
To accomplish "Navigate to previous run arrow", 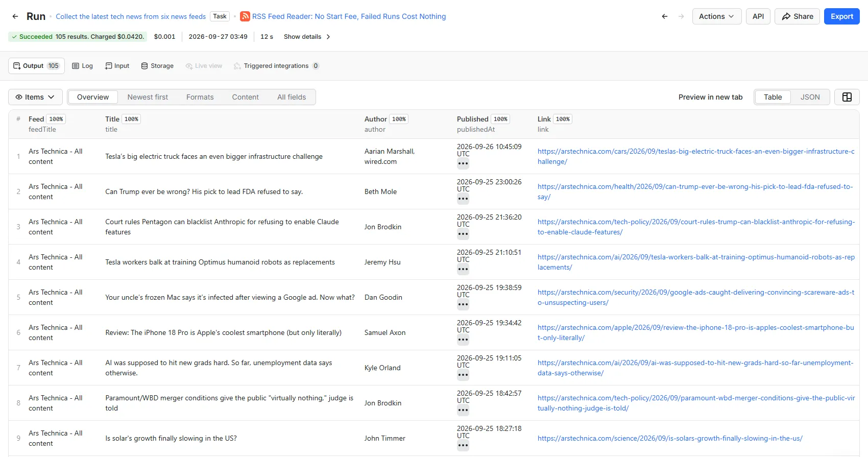I will point(664,16).
